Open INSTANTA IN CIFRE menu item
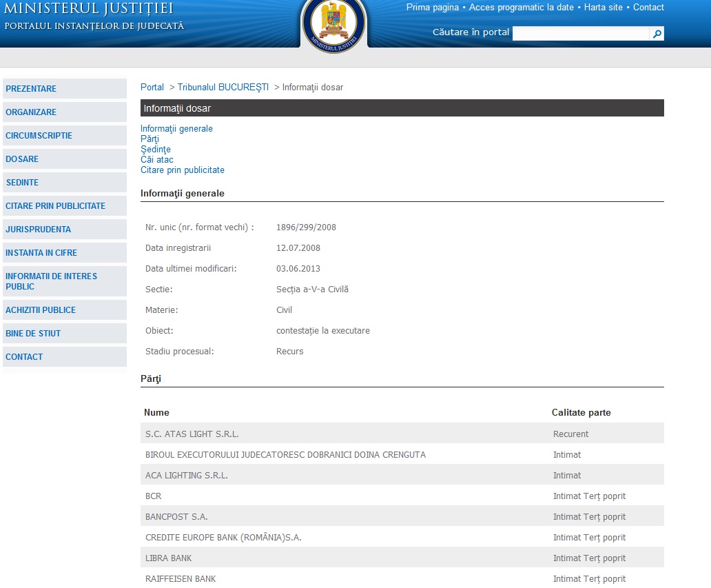This screenshot has width=711, height=588. 41,253
